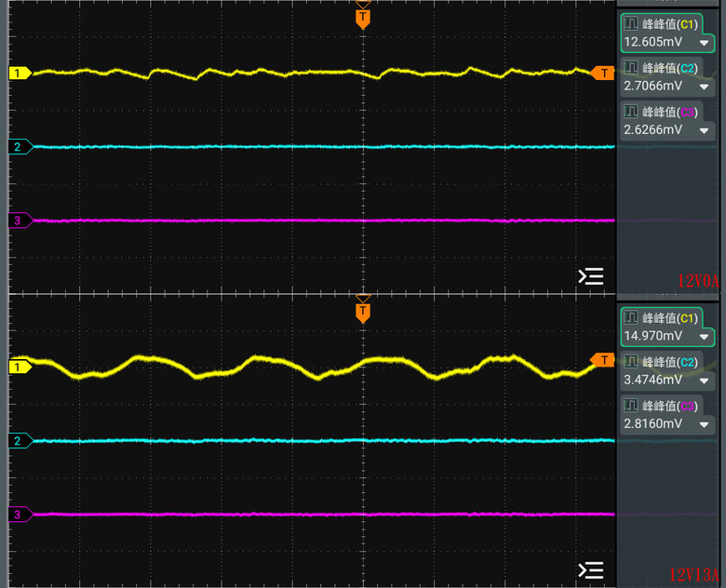The width and height of the screenshot is (726, 588).
Task: Click trigger position marker atop 12V13A capture
Action: click(x=363, y=312)
